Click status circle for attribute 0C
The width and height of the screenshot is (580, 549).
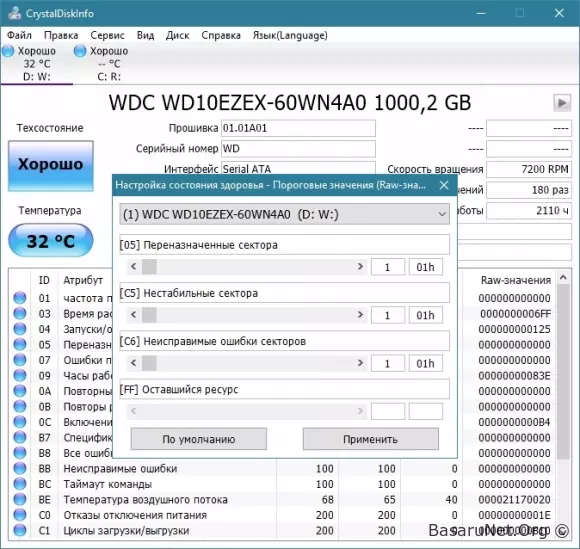click(x=20, y=422)
